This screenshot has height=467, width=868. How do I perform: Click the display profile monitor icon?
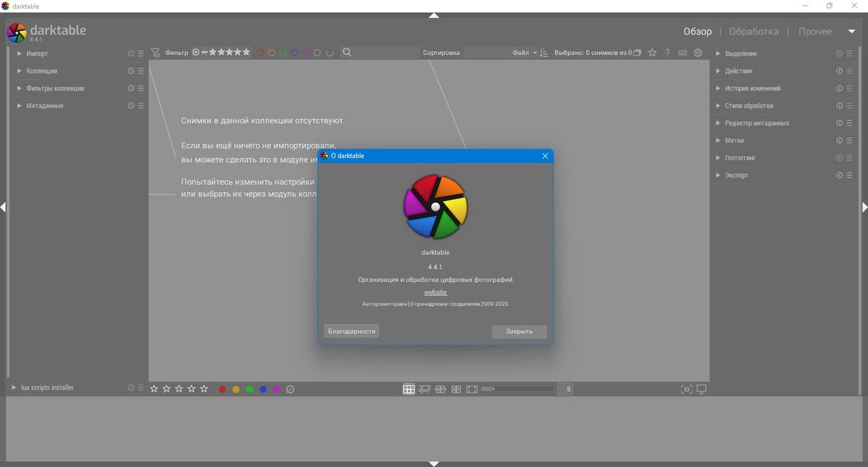[702, 390]
